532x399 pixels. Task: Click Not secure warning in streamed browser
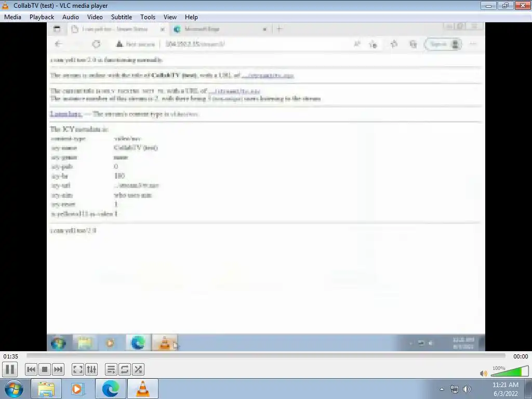click(136, 44)
